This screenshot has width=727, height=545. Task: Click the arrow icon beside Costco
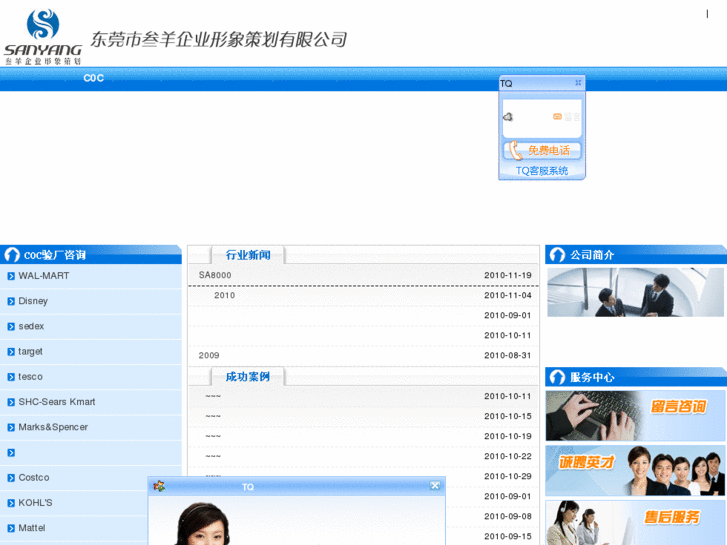click(x=11, y=478)
